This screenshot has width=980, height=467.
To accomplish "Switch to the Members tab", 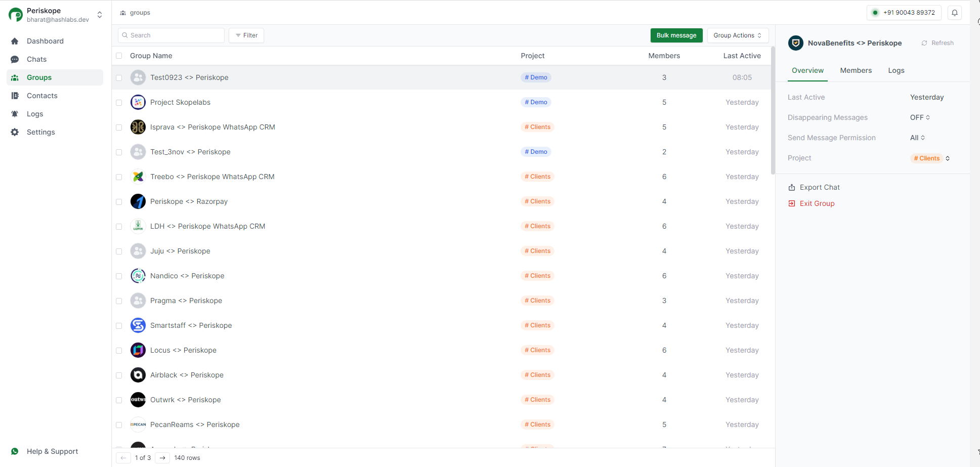I will click(x=856, y=70).
